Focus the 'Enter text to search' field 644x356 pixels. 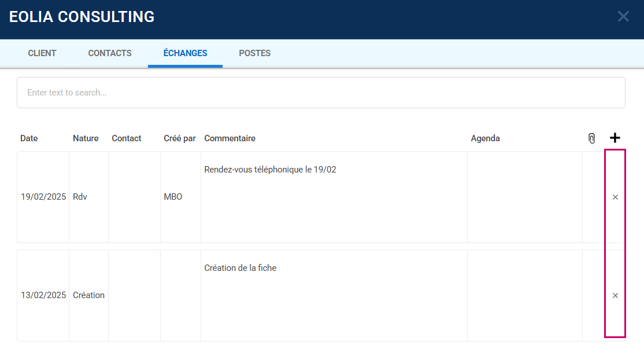coord(321,93)
